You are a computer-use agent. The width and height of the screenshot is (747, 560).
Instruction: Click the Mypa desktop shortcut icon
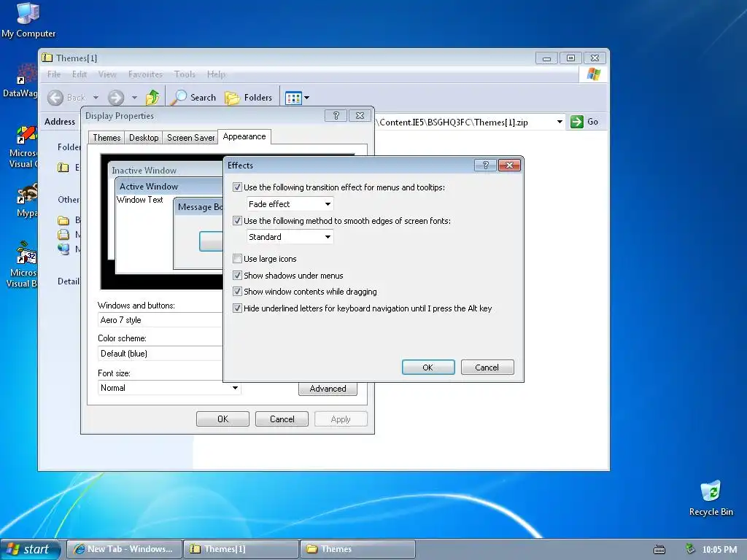click(x=26, y=195)
